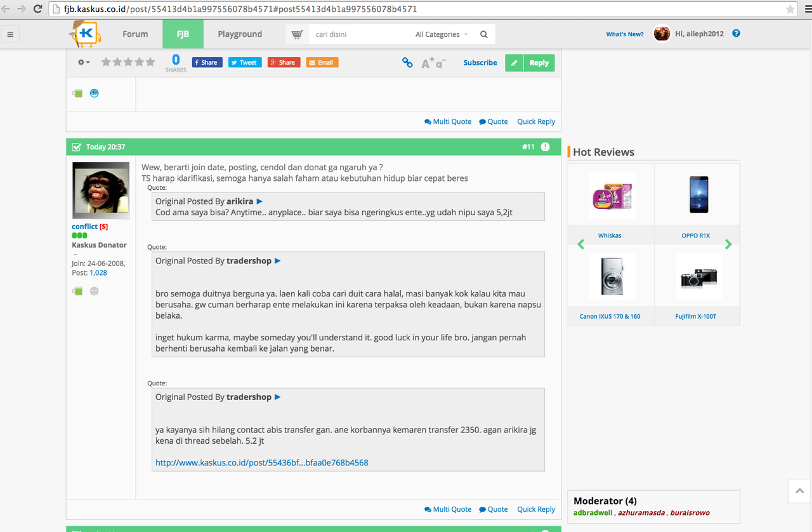The height and width of the screenshot is (532, 812).
Task: Open the Forum tab
Action: click(135, 34)
